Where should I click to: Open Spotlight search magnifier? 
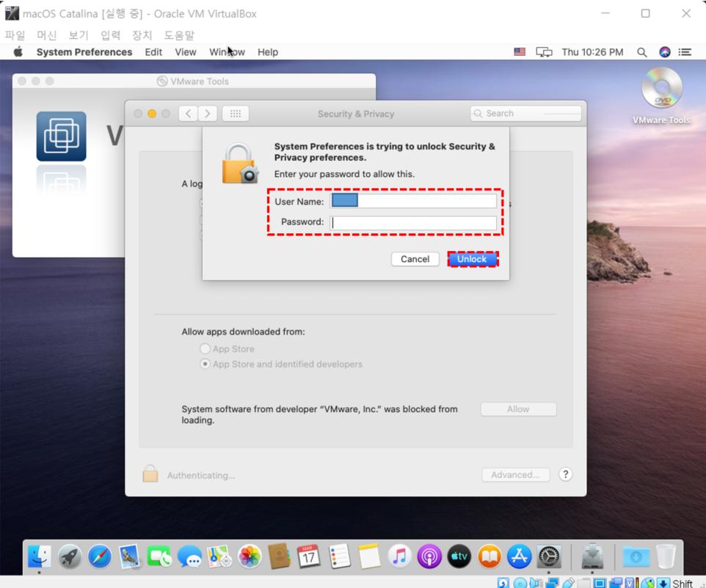[642, 52]
